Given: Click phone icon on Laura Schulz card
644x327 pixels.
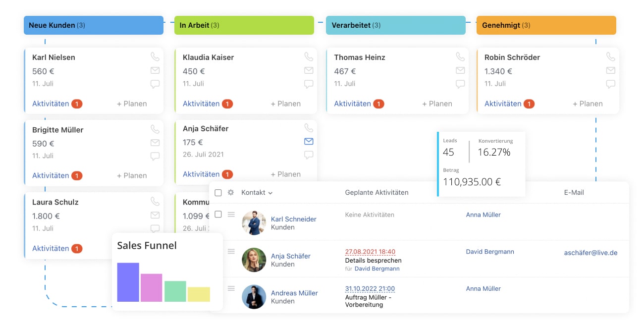Looking at the screenshot, I should pyautogui.click(x=155, y=202).
